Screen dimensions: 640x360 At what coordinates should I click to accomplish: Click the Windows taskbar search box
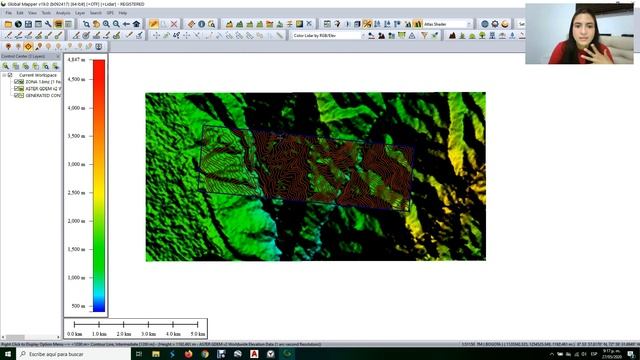(x=73, y=354)
